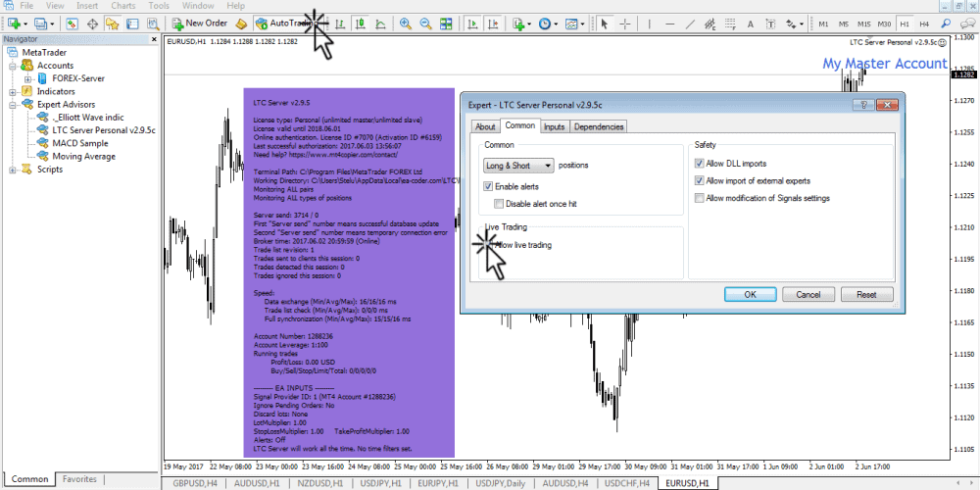Viewport: 980px width, 490px height.
Task: Toggle Allow modification of Signals settings
Action: click(x=699, y=198)
